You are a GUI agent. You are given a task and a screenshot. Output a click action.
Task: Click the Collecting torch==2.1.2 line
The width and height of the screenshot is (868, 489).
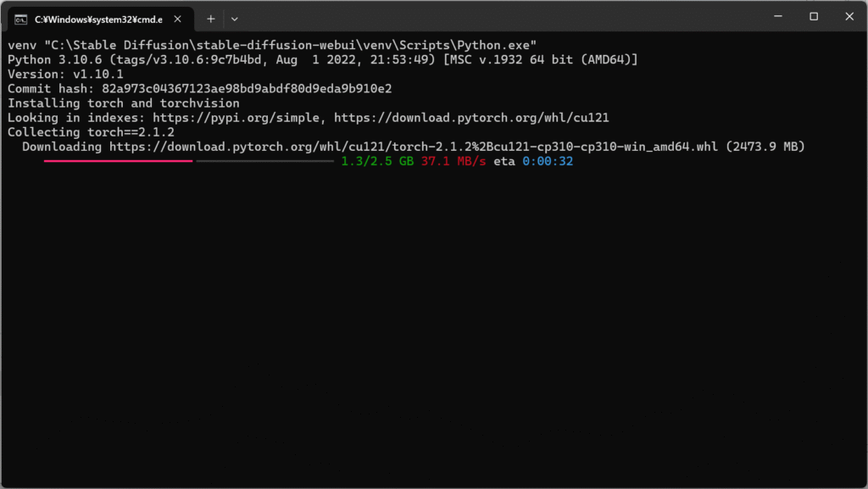pyautogui.click(x=91, y=132)
